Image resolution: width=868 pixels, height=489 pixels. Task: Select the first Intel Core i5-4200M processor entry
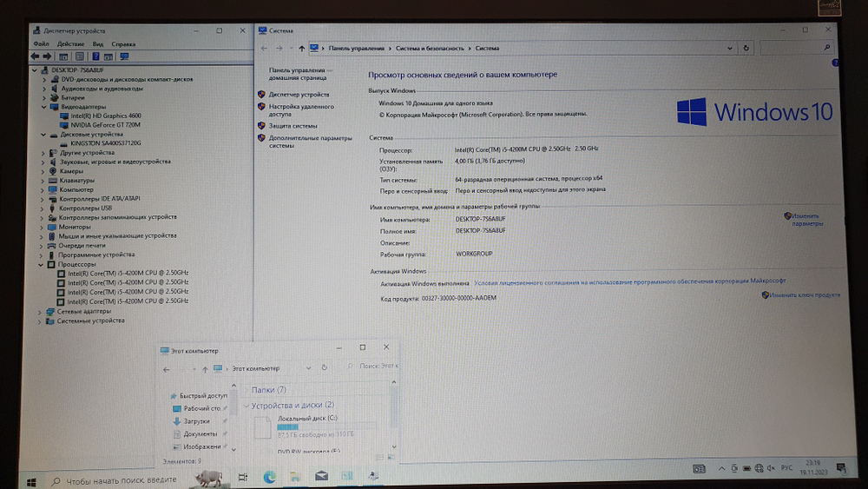click(x=128, y=273)
